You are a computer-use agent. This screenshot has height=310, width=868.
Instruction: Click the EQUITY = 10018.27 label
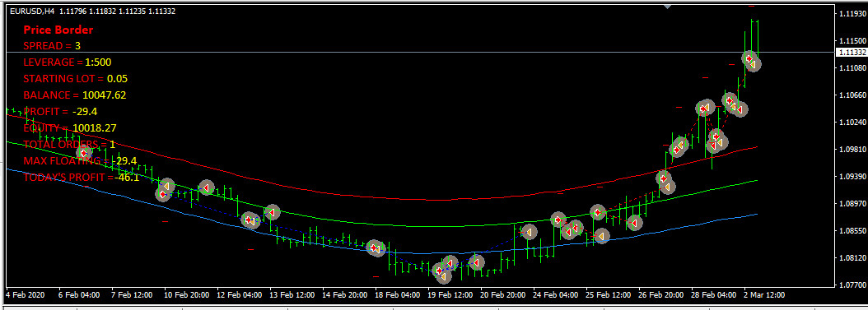[70, 128]
